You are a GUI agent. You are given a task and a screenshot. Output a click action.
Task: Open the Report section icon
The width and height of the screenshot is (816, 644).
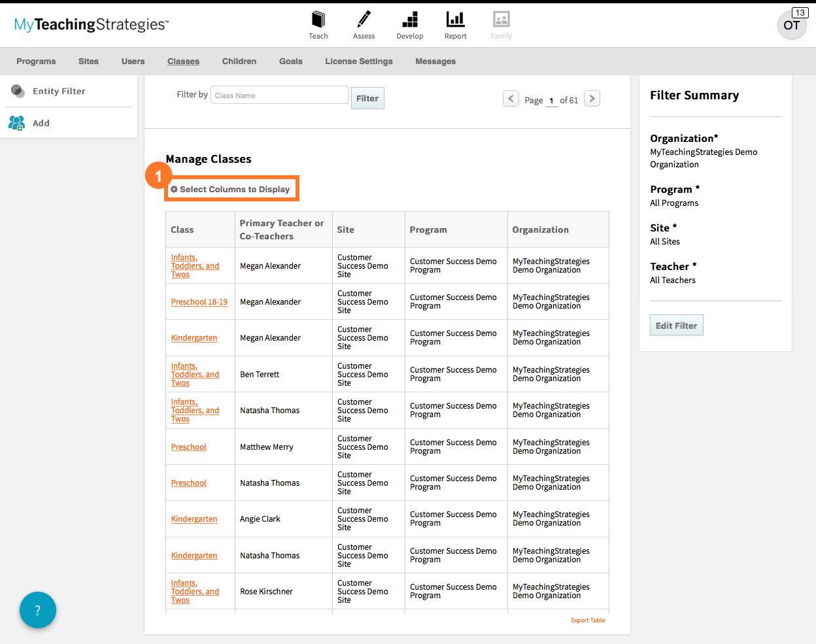(x=455, y=20)
